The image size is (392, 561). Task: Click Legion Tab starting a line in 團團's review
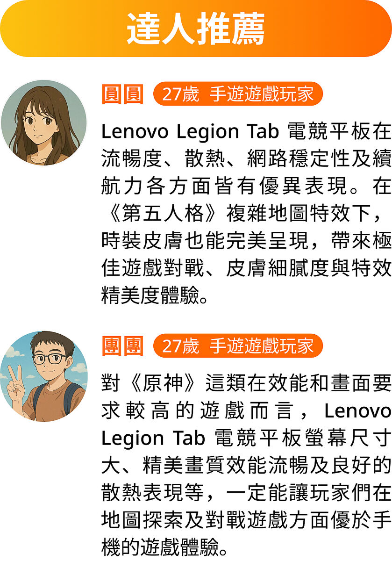(x=153, y=438)
